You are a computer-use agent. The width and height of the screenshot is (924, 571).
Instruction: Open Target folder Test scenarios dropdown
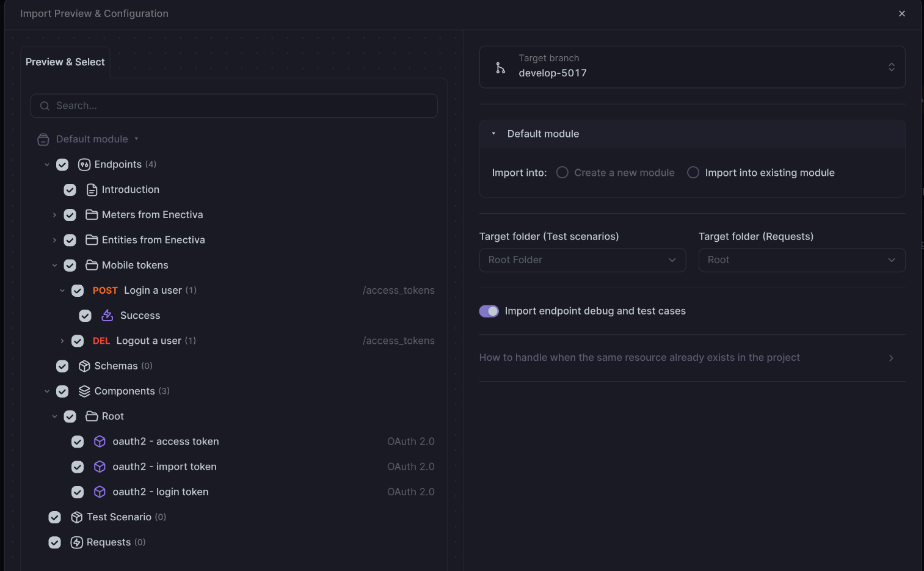[x=583, y=260]
